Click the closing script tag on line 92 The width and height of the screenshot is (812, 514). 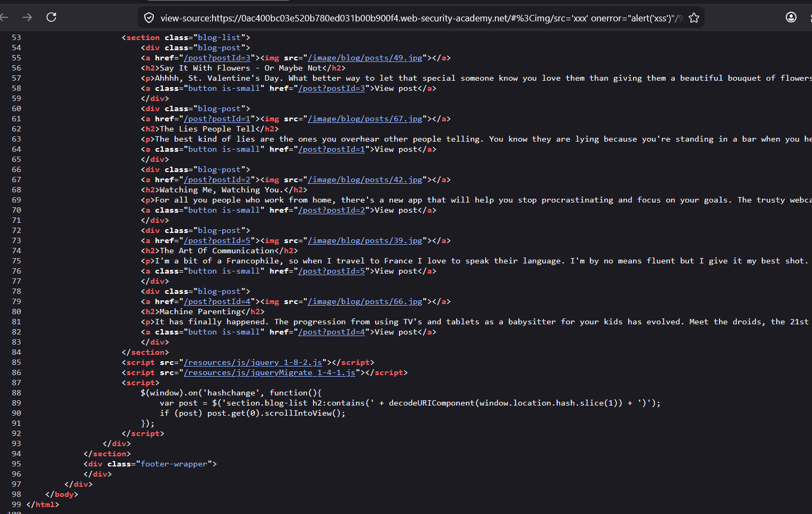[x=143, y=433]
